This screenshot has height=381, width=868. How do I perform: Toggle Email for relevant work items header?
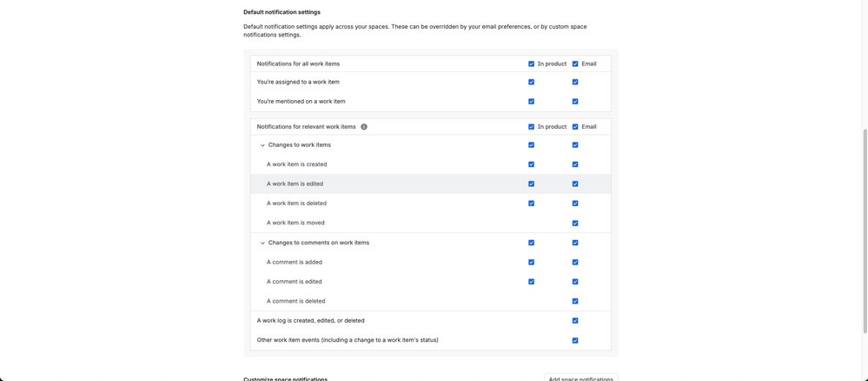pyautogui.click(x=575, y=127)
